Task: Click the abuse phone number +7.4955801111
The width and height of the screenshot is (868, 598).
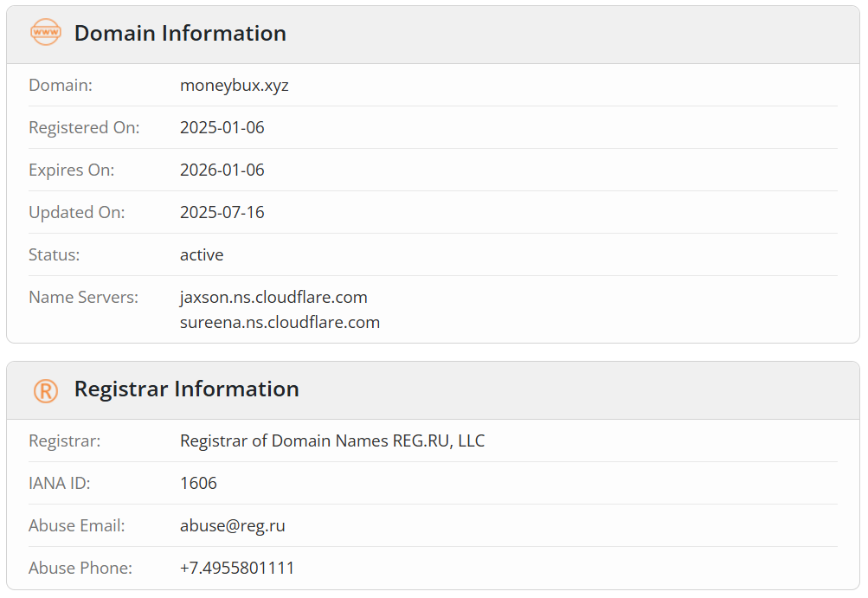Action: point(237,568)
